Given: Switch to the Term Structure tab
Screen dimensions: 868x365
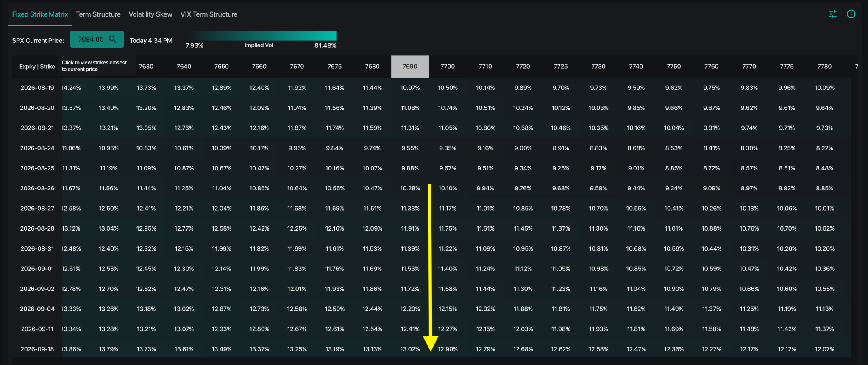Looking at the screenshot, I should (x=98, y=14).
